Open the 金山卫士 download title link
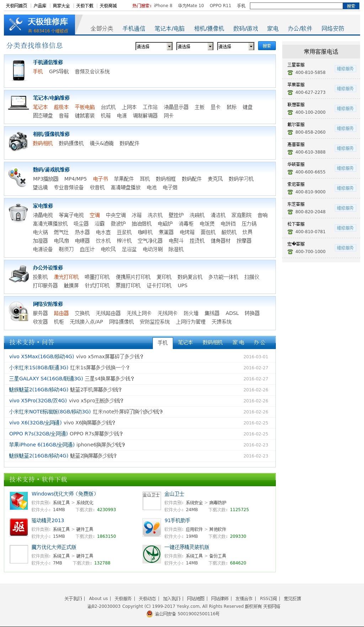The image size is (364, 627). [174, 494]
